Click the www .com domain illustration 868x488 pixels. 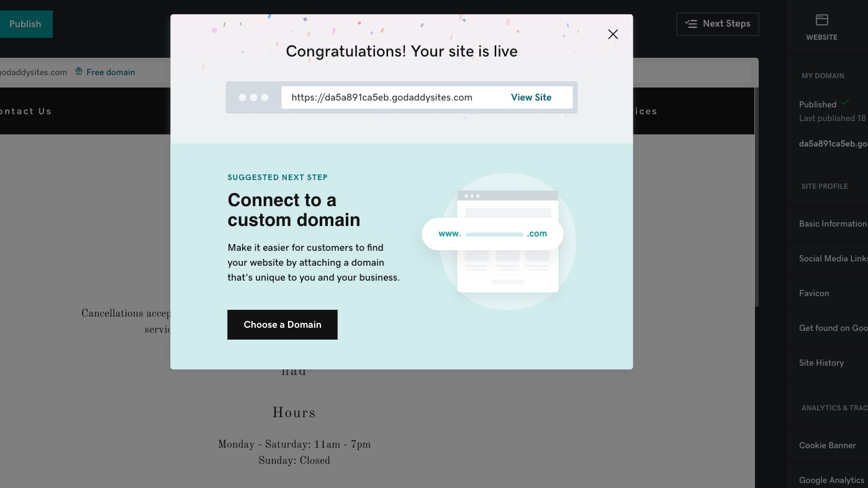pyautogui.click(x=493, y=234)
